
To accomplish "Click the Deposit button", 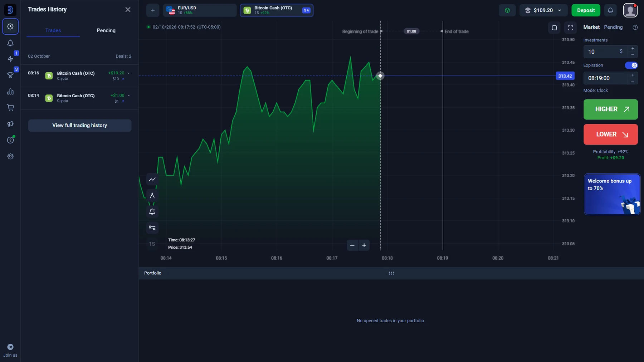I will coord(586,10).
